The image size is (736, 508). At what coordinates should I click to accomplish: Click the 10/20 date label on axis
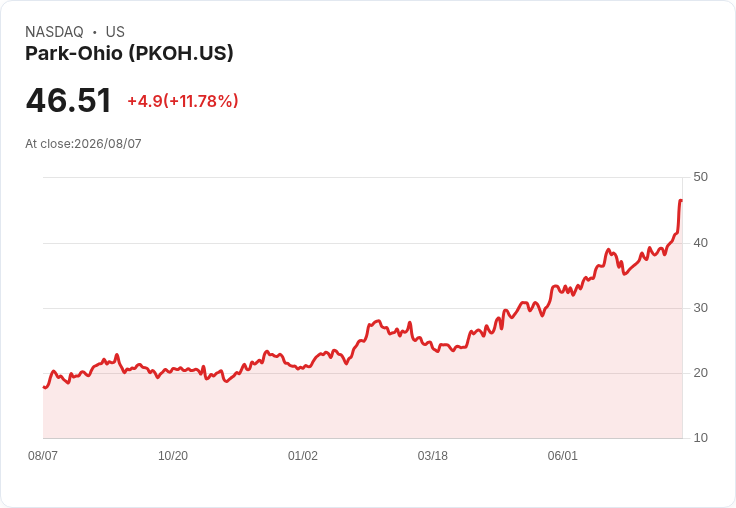[x=173, y=455]
